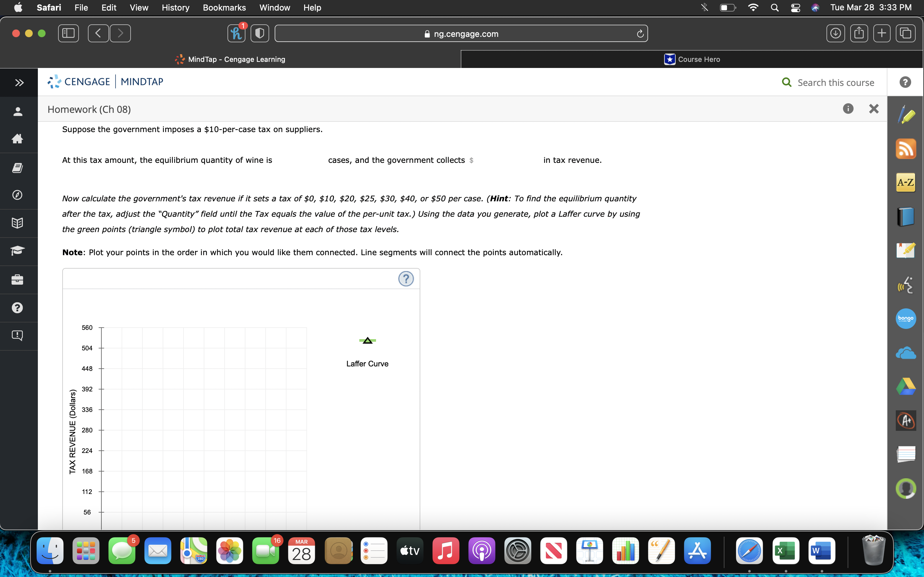Click the graduation cap icon in left sidebar
The width and height of the screenshot is (924, 577).
tap(18, 251)
